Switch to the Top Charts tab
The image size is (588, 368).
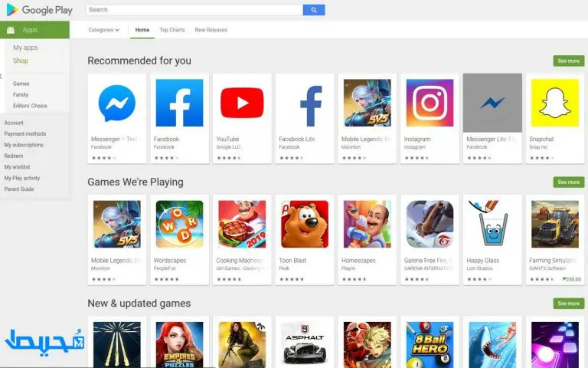click(172, 30)
